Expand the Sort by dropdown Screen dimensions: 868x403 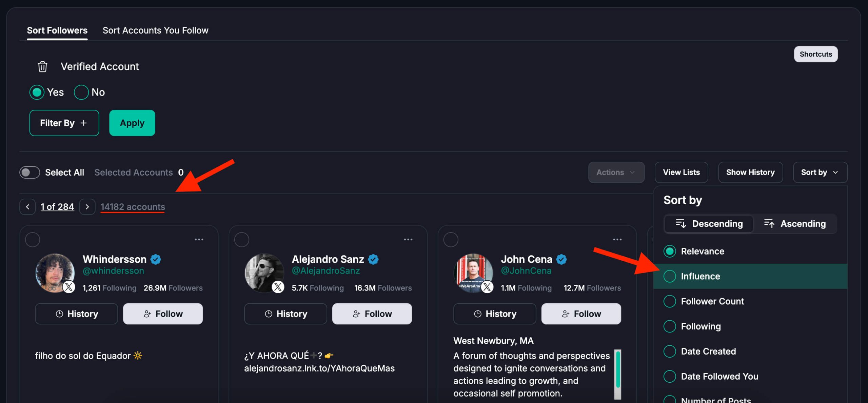pos(820,173)
